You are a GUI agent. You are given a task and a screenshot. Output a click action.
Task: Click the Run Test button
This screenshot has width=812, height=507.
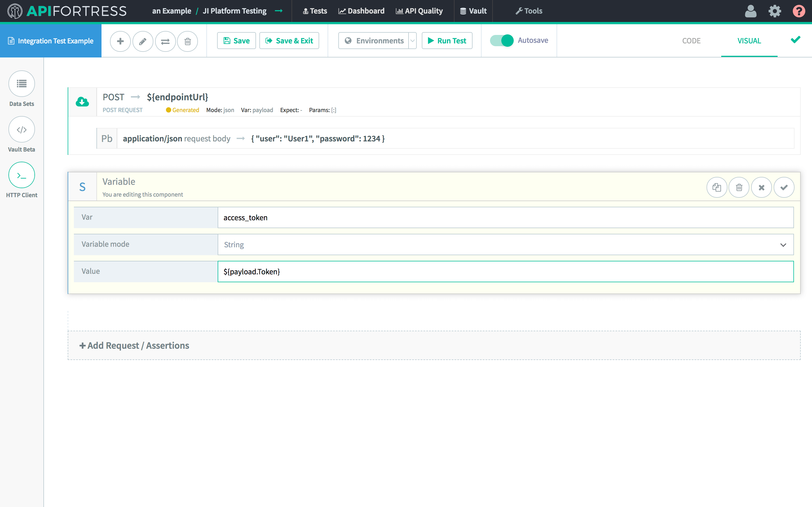pos(447,41)
